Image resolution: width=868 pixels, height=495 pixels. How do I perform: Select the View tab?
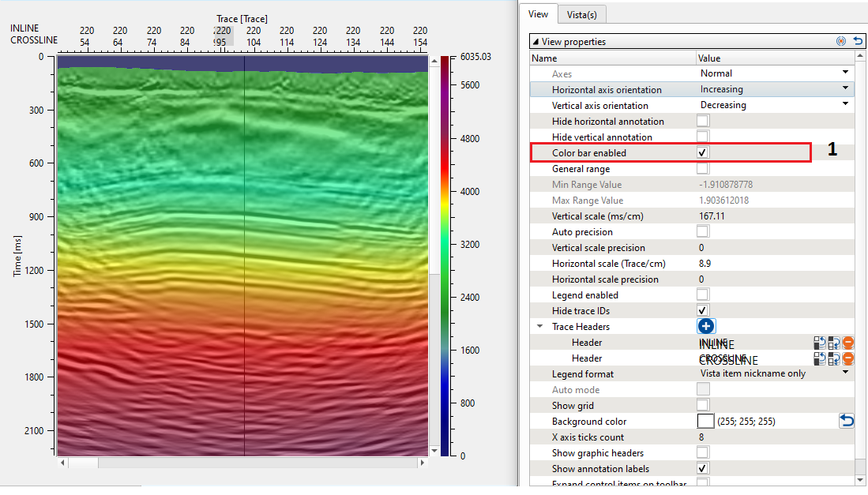[x=539, y=14]
